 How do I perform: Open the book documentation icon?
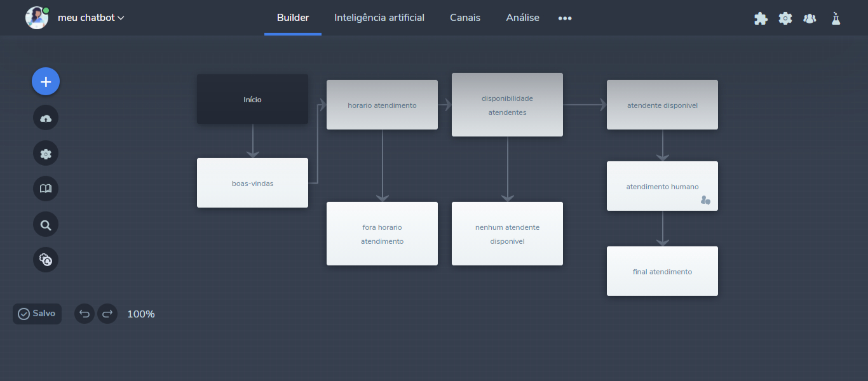[x=46, y=189]
